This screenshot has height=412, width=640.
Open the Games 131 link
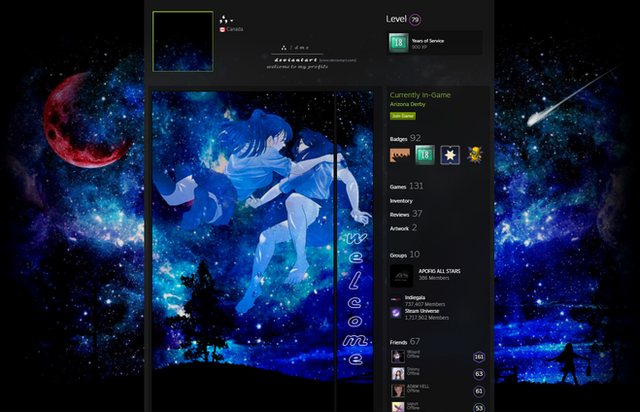[406, 186]
